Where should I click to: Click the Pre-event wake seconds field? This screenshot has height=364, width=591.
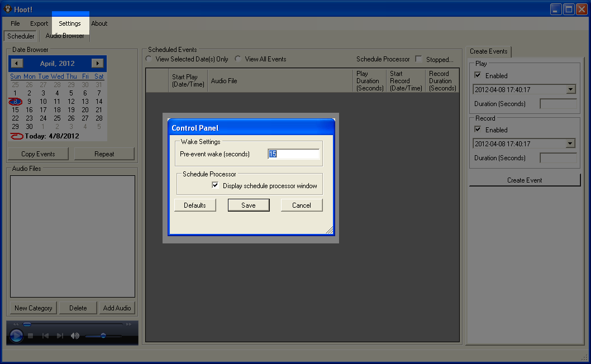(x=294, y=154)
